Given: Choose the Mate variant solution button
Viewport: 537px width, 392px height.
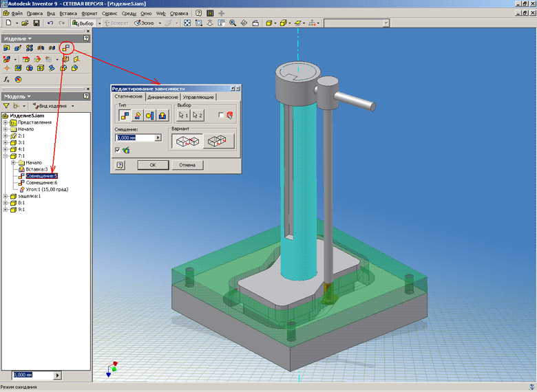Looking at the screenshot, I should (x=187, y=141).
